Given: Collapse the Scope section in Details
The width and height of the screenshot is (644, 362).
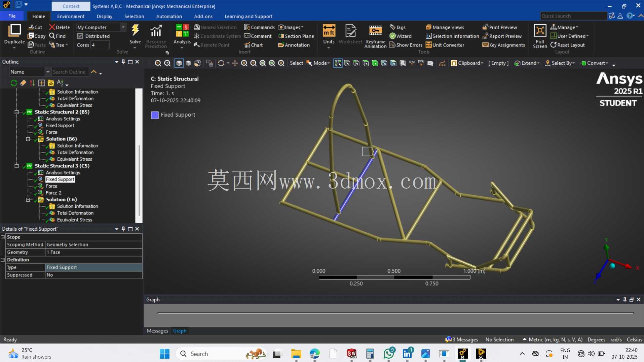Looking at the screenshot, I should click(x=3, y=237).
